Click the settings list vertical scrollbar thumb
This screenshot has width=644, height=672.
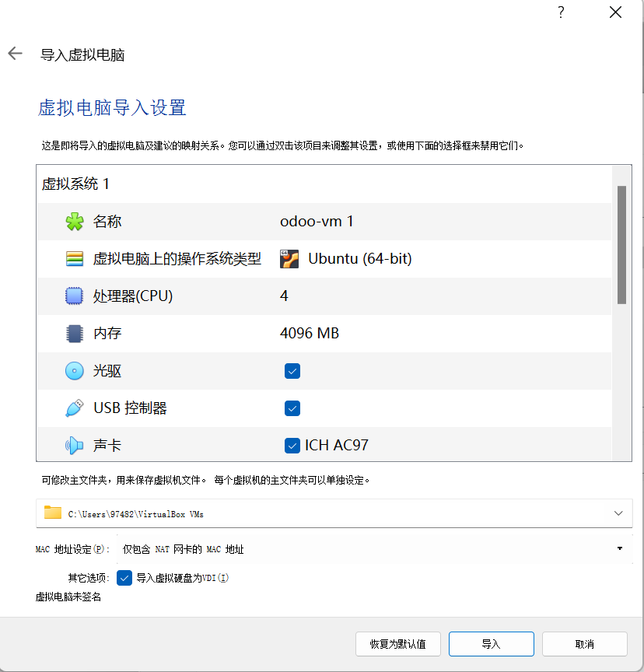pyautogui.click(x=621, y=245)
